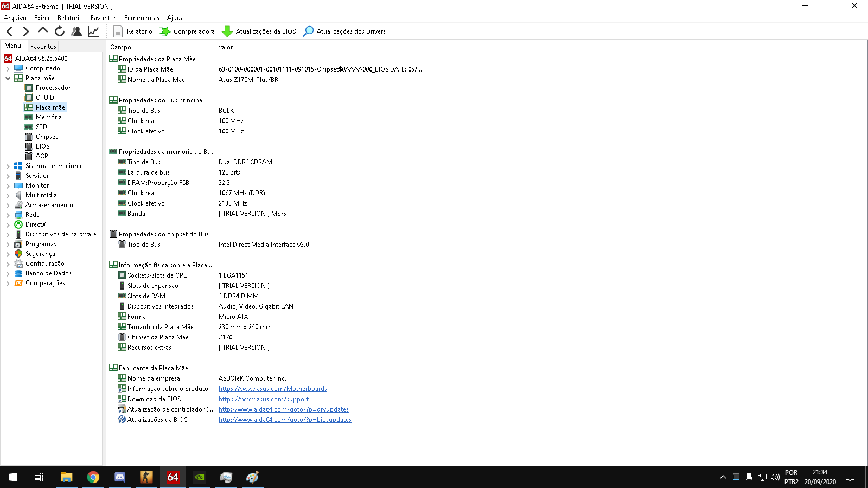Click the Programas tree icon

click(x=18, y=244)
